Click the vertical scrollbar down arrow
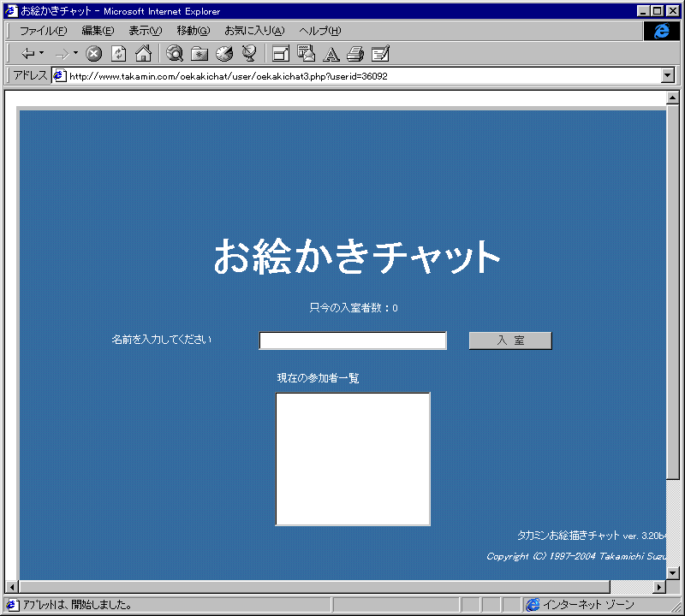 pos(673,573)
